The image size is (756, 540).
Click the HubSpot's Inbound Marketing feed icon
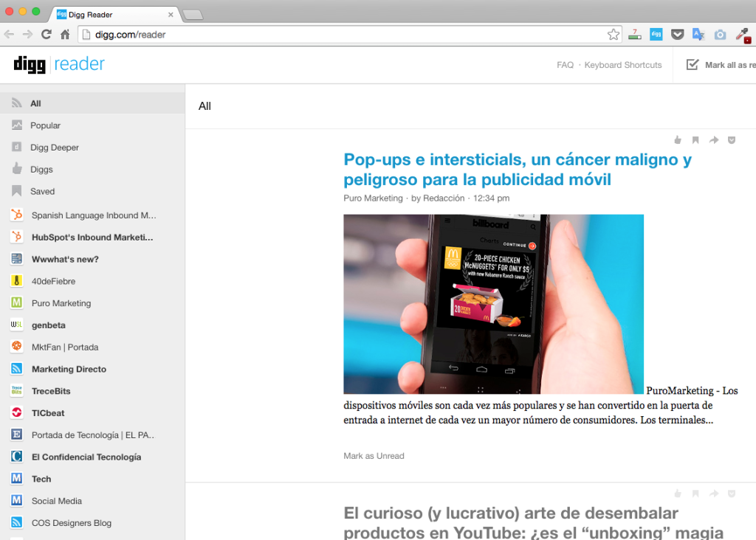tap(17, 237)
